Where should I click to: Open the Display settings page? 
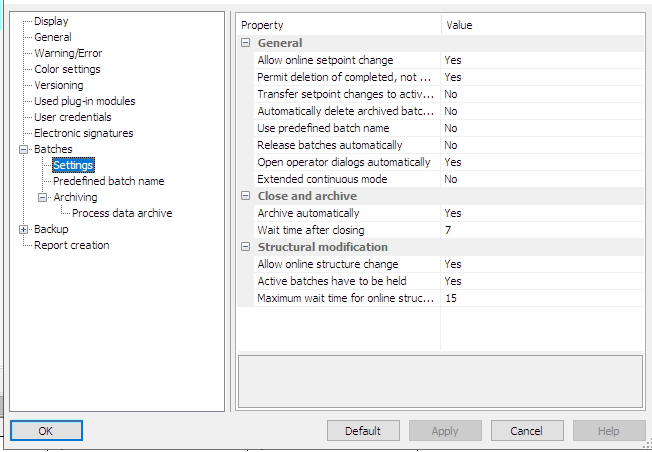[51, 21]
